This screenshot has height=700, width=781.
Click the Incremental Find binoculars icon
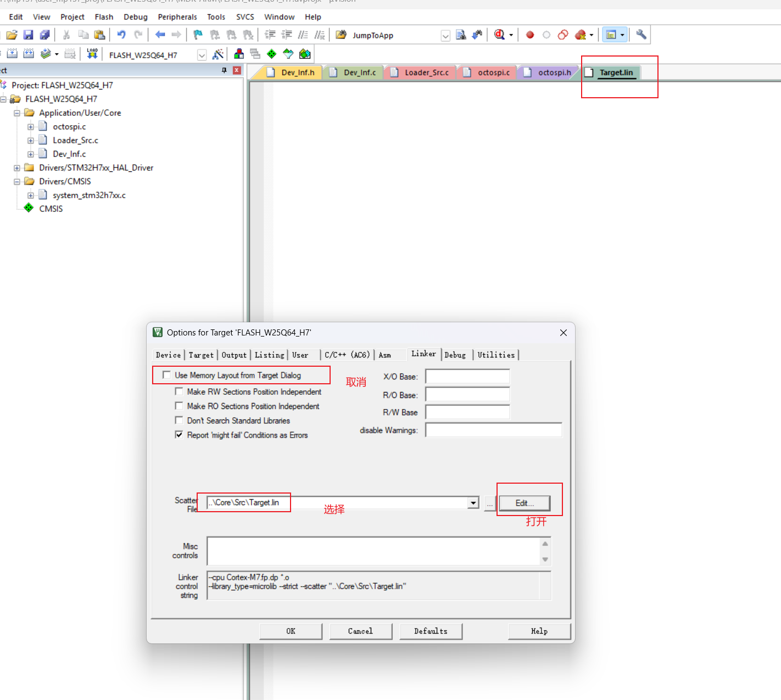[x=477, y=35]
